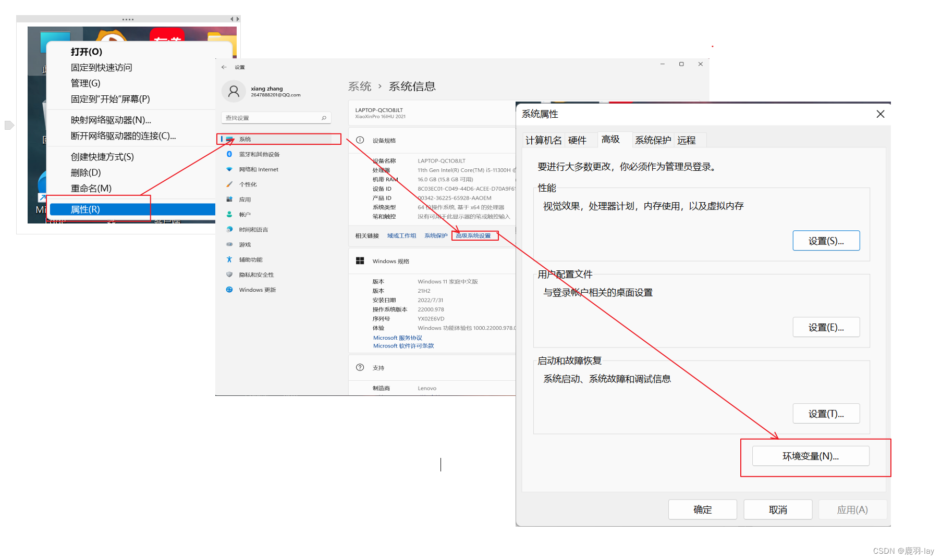Click the question mark icon next to 支持
This screenshot has width=942, height=560.
point(360,367)
